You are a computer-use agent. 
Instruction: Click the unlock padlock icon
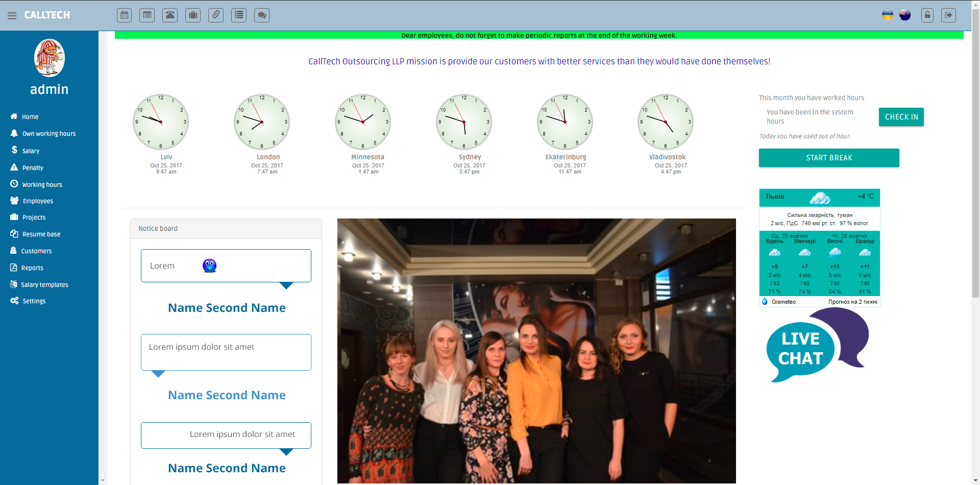[x=927, y=15]
